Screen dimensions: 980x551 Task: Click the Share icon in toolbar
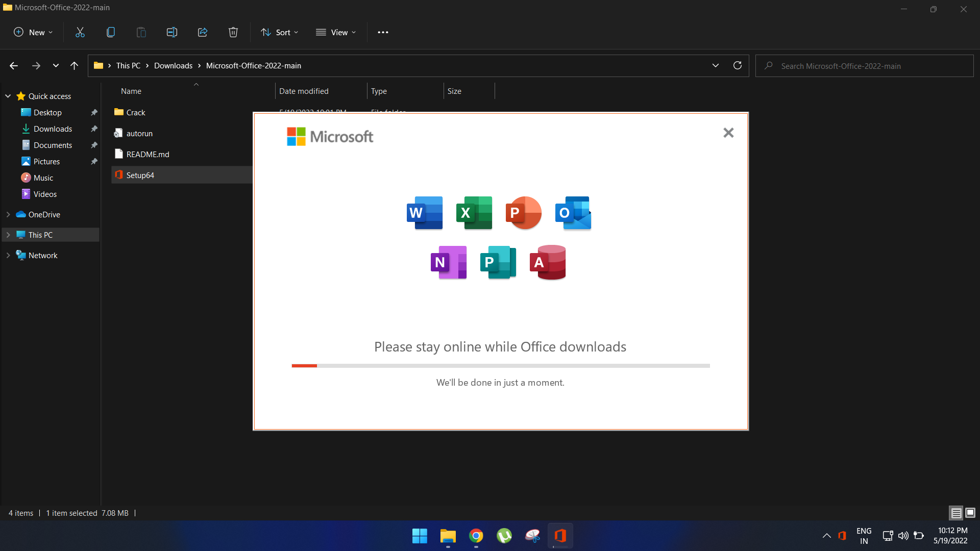(x=203, y=32)
